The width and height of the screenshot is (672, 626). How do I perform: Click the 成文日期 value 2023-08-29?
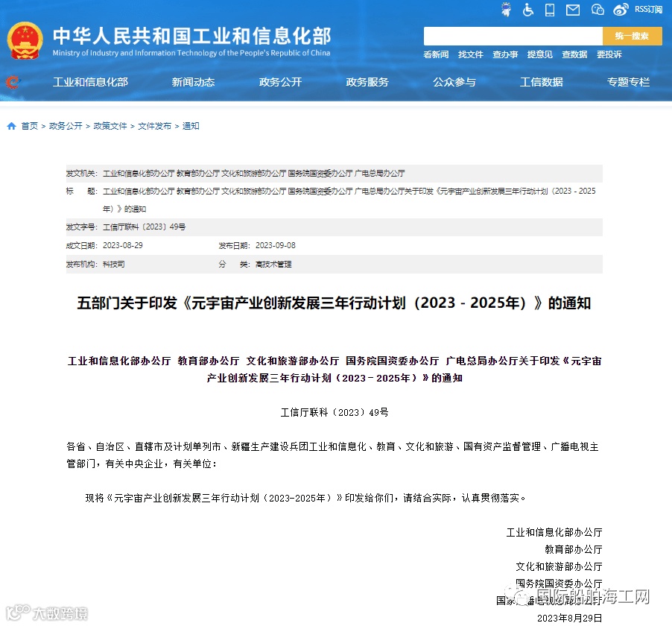pyautogui.click(x=123, y=245)
